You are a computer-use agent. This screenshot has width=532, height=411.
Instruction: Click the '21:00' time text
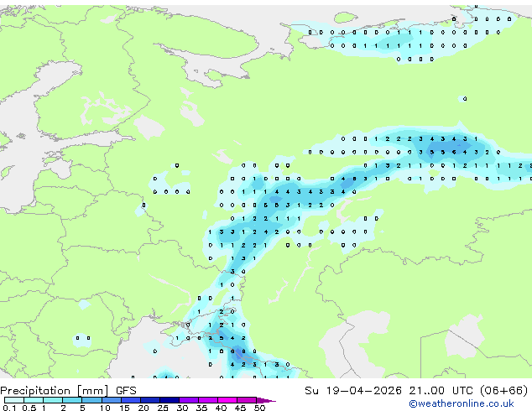tap(426, 391)
